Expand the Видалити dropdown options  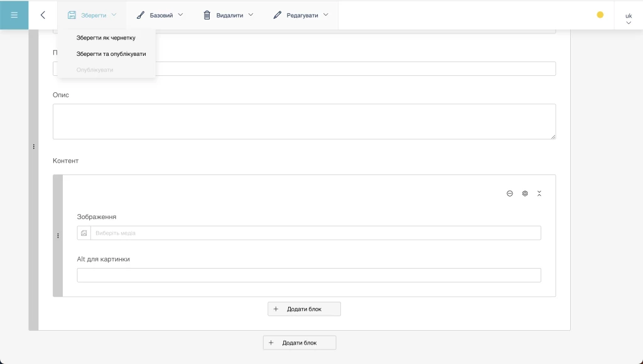pos(250,14)
